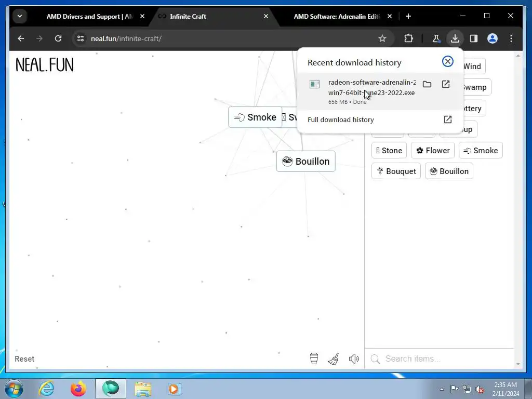This screenshot has height=399, width=532.
Task: Pick the Stone item in the sidebar
Action: tap(389, 150)
